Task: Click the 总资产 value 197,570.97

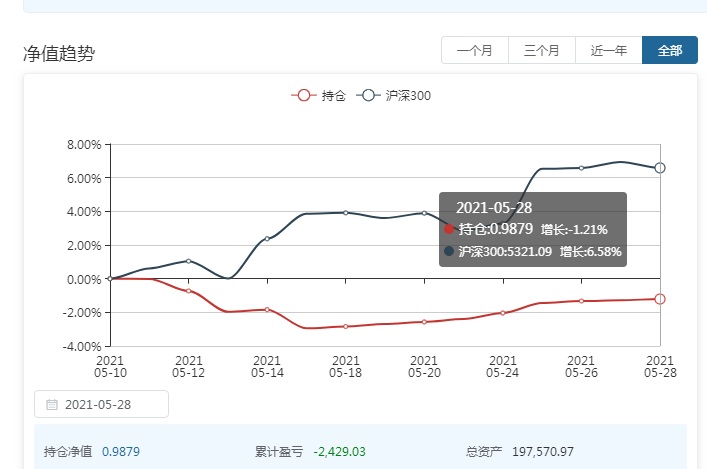Action: (543, 451)
